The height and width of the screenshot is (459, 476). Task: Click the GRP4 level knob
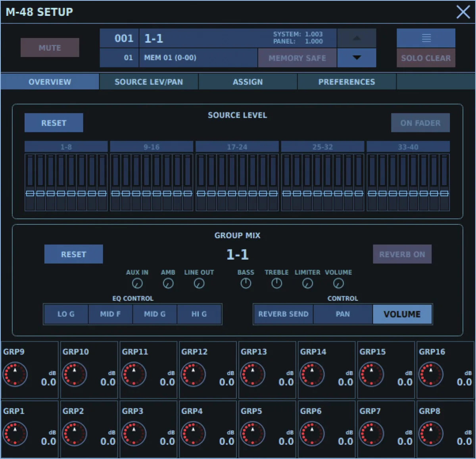tap(193, 434)
